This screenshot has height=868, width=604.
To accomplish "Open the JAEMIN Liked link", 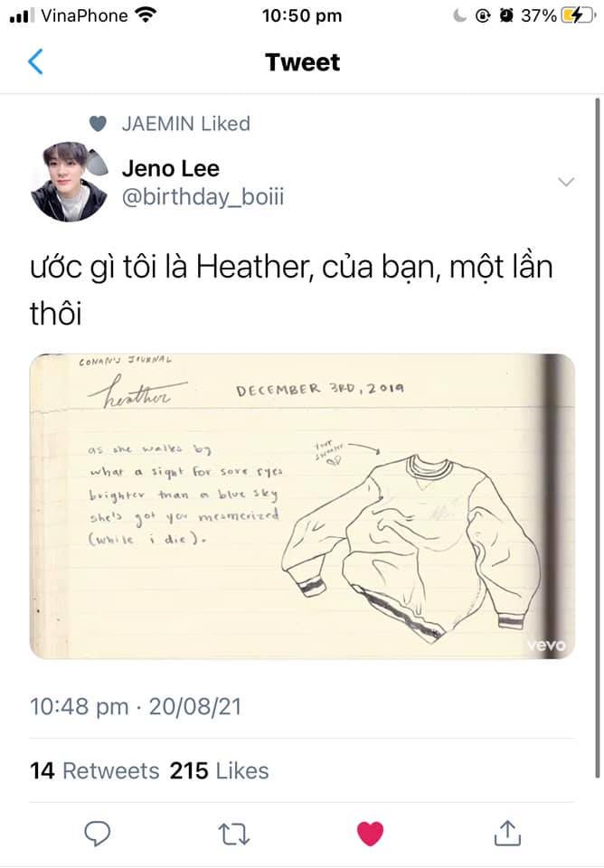I will click(x=186, y=124).
